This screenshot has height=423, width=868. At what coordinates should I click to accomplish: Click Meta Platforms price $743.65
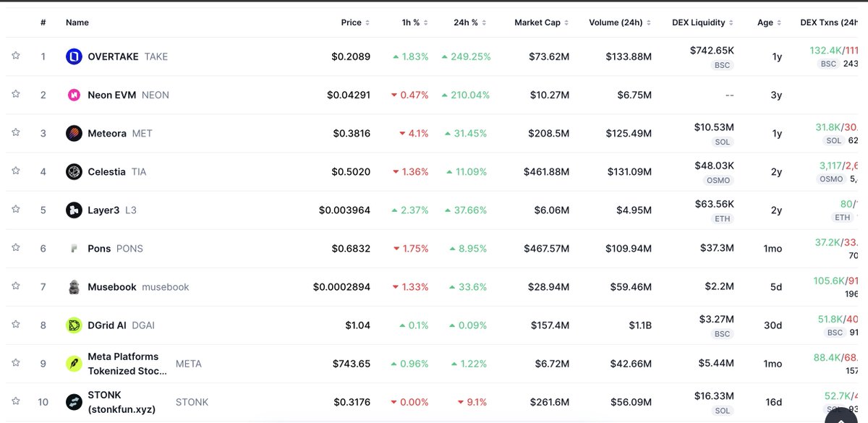[x=351, y=364]
